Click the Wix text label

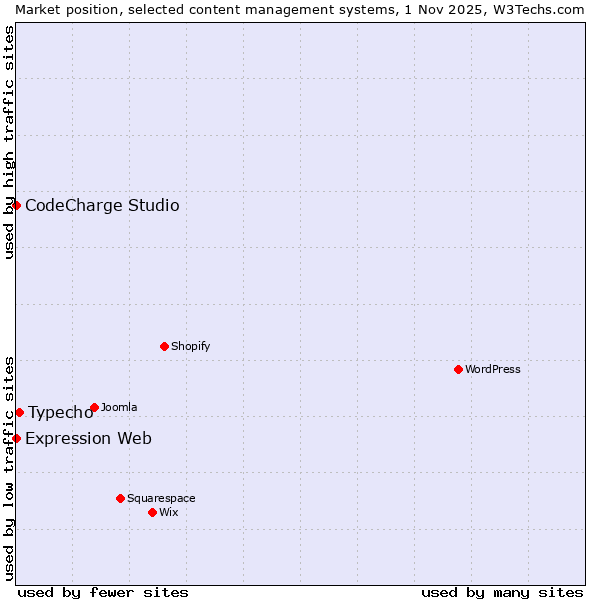168,512
